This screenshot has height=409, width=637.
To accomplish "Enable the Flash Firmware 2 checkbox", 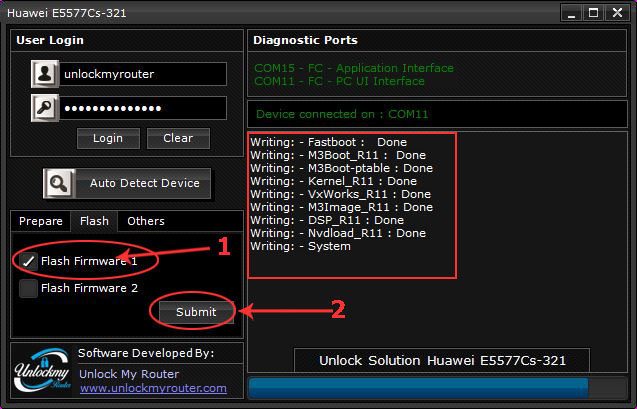I will click(x=29, y=288).
